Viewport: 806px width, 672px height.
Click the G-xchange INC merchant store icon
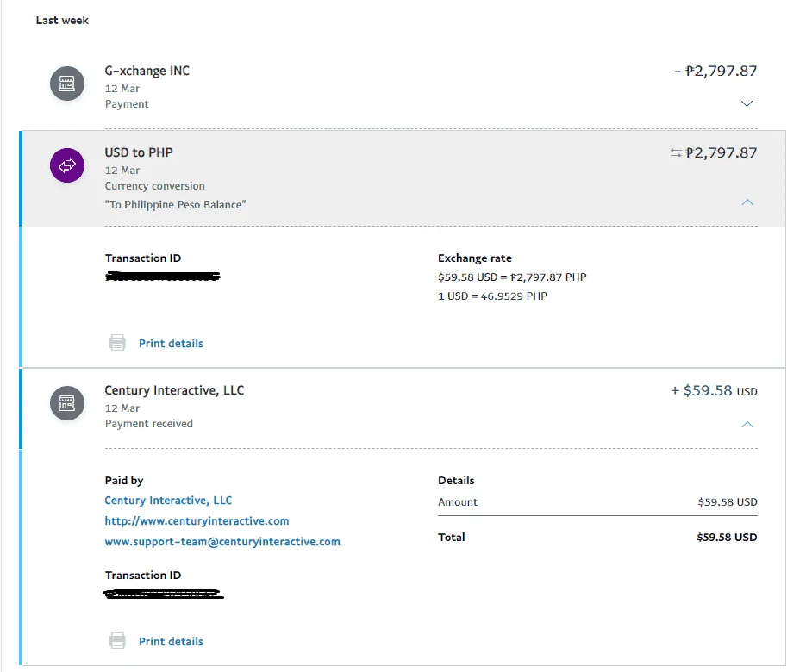tap(67, 84)
